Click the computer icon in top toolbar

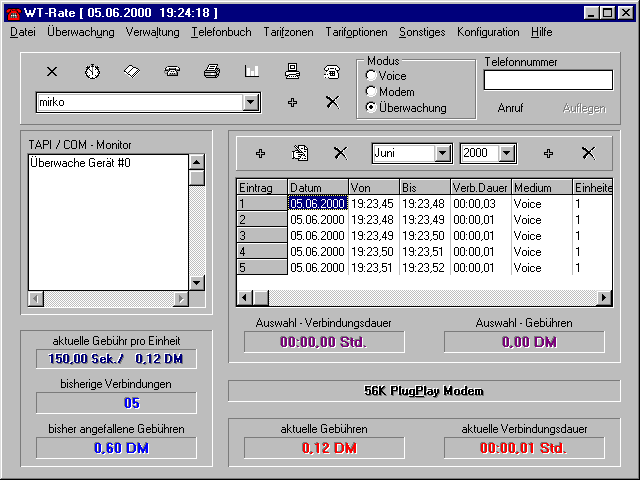(x=292, y=72)
